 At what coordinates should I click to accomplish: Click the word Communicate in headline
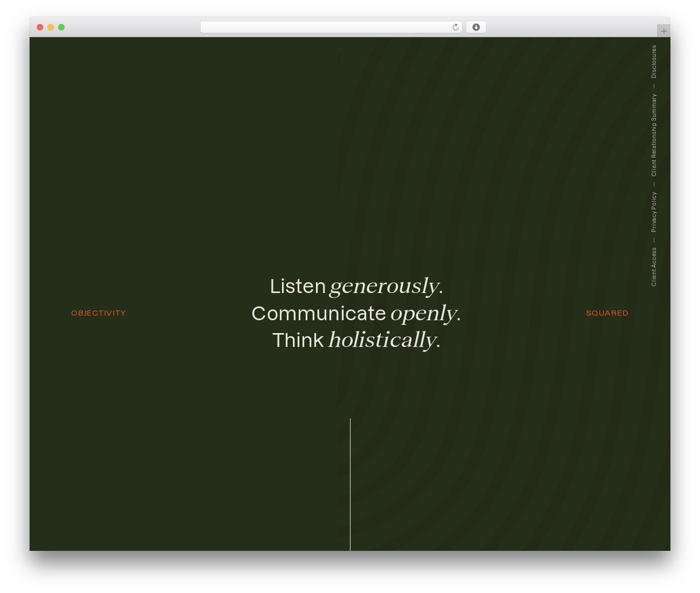point(319,313)
